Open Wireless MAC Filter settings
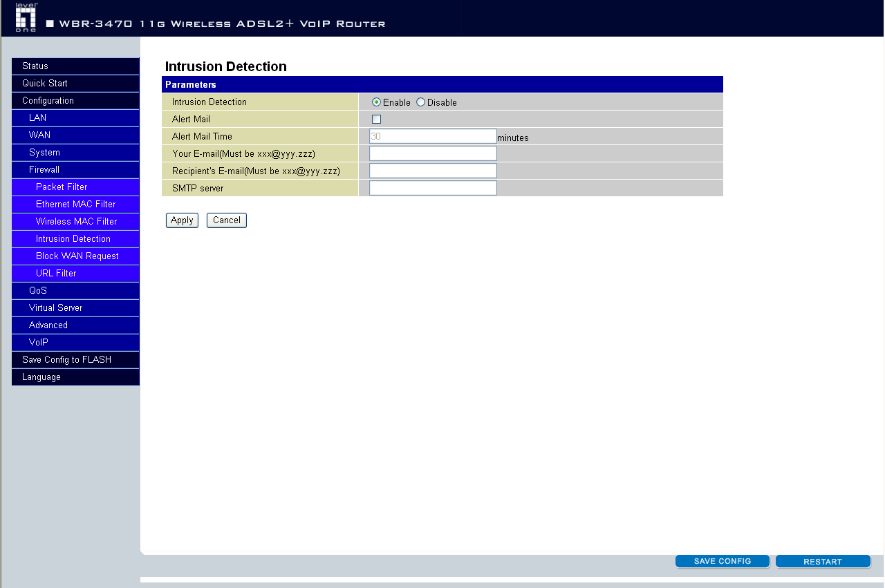Viewport: 885px width, 588px height. click(x=75, y=222)
